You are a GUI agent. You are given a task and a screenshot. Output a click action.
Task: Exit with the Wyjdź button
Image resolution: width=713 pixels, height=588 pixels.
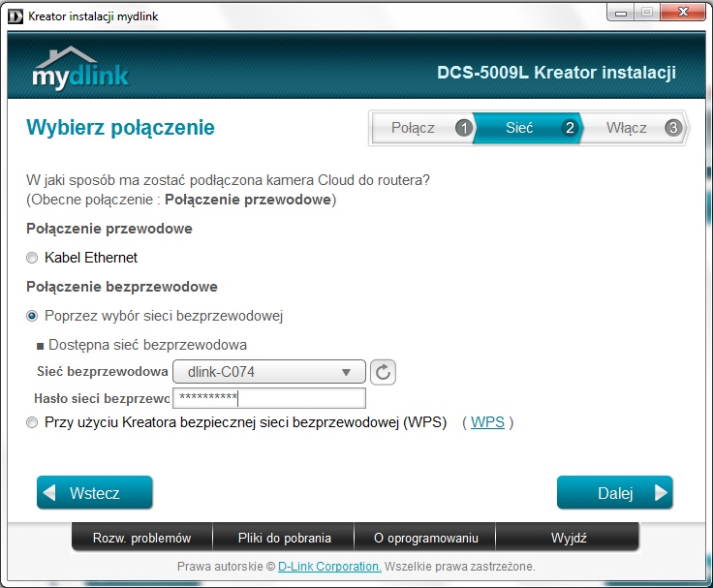[x=568, y=538]
